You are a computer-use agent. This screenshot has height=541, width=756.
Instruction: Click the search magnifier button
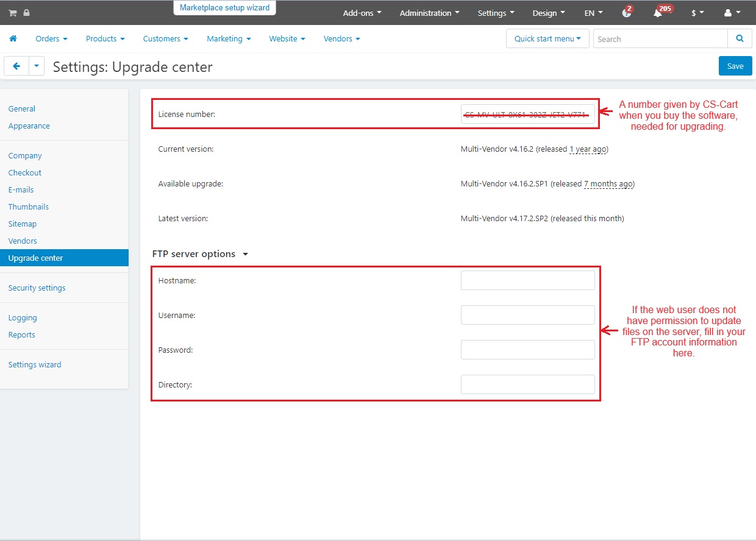pos(740,38)
